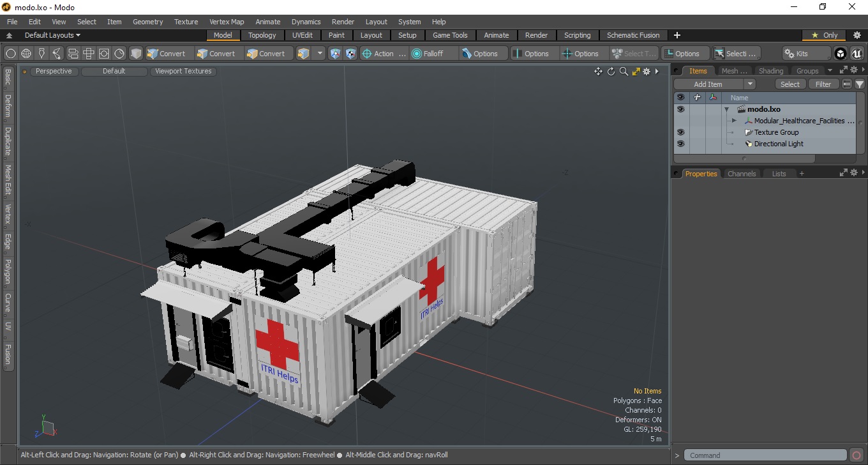This screenshot has height=465, width=868.
Task: Click the viewport zoom magnifier icon
Action: (x=624, y=72)
